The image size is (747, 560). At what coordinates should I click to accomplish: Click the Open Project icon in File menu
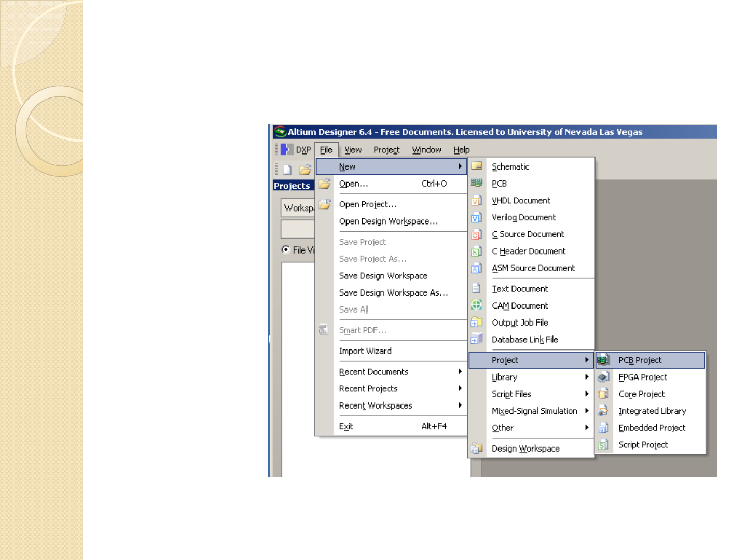coord(325,204)
